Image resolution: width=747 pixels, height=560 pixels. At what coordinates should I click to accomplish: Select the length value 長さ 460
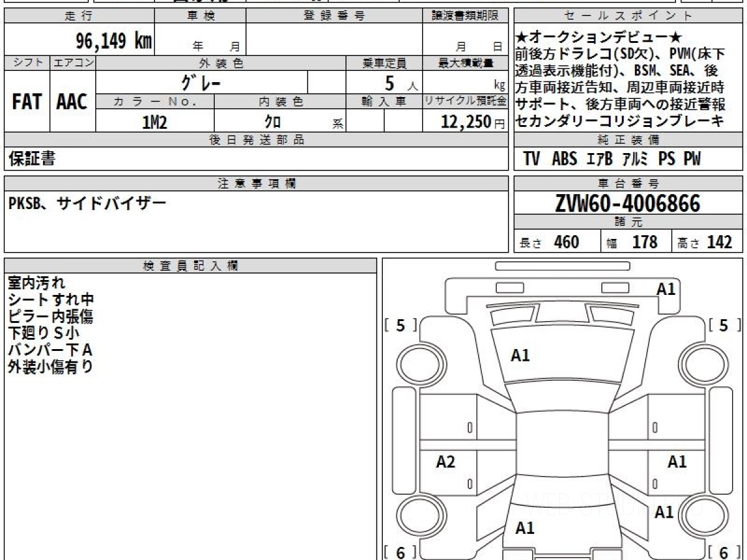[x=550, y=241]
